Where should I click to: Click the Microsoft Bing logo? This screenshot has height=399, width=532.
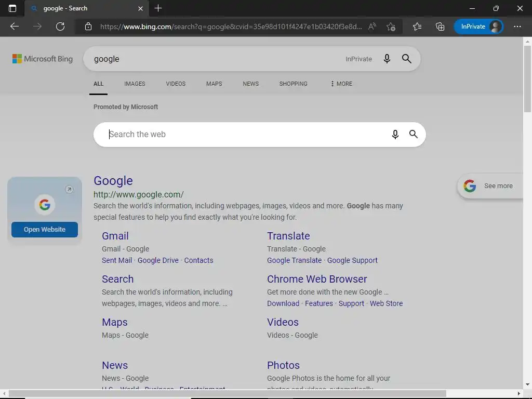(x=43, y=59)
